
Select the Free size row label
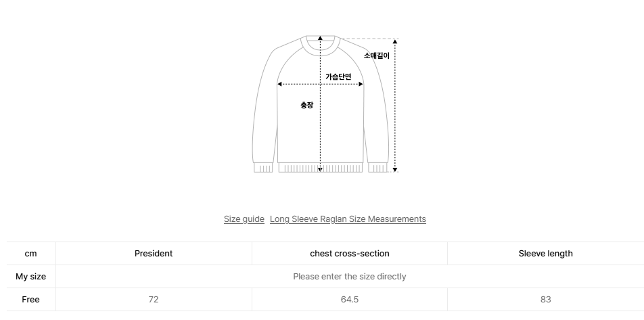pyautogui.click(x=31, y=300)
